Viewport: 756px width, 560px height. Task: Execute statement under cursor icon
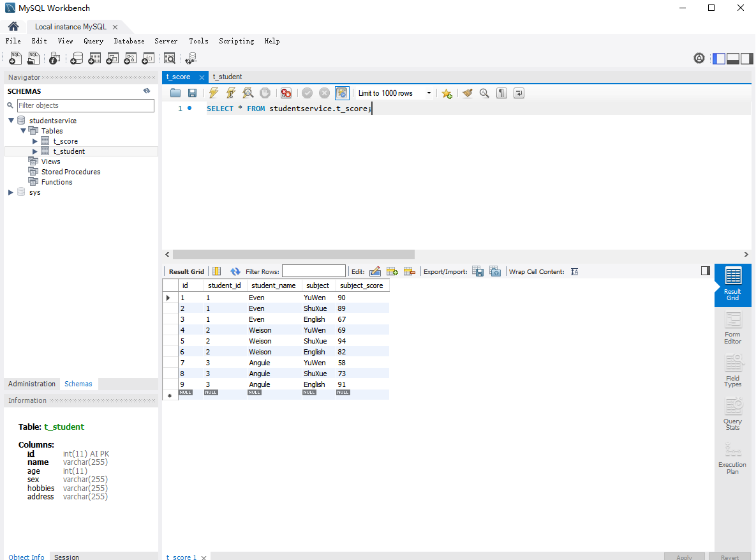pos(231,93)
